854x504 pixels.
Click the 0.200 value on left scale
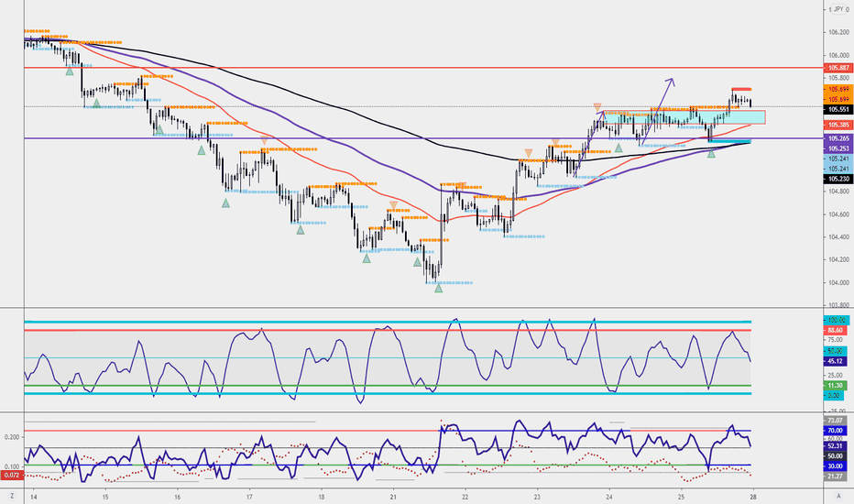coord(11,437)
